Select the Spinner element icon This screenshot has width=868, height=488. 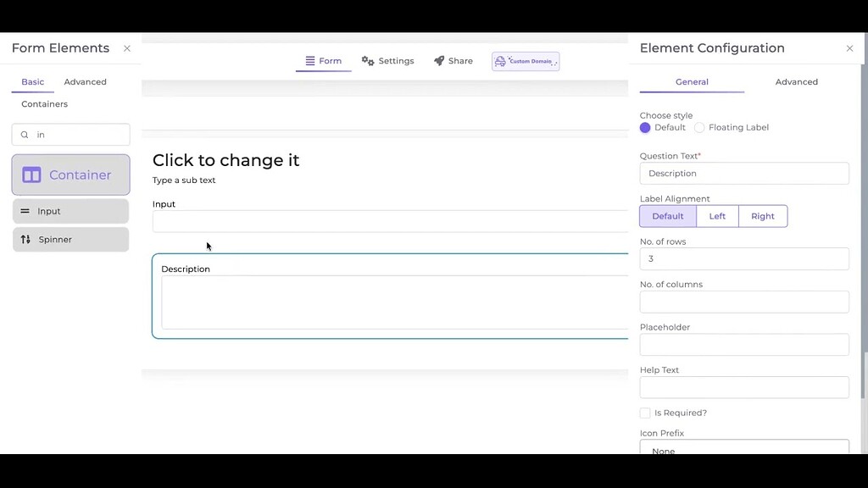25,240
